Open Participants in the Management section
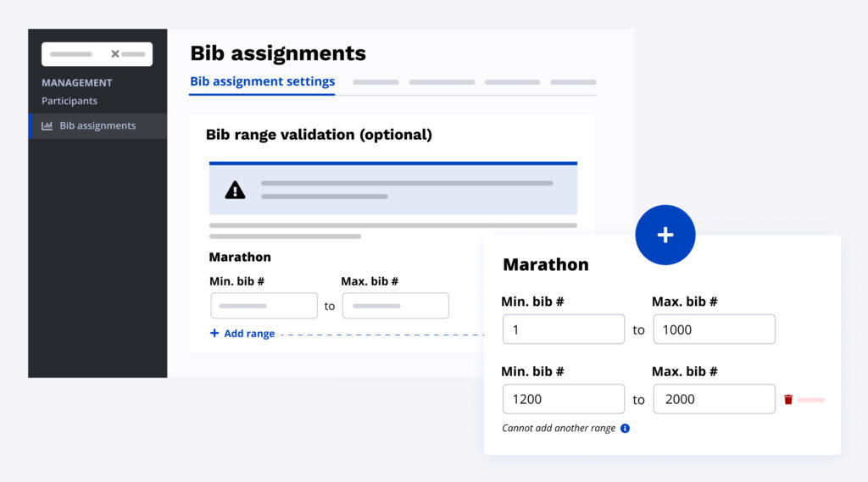The height and width of the screenshot is (482, 868). point(70,101)
